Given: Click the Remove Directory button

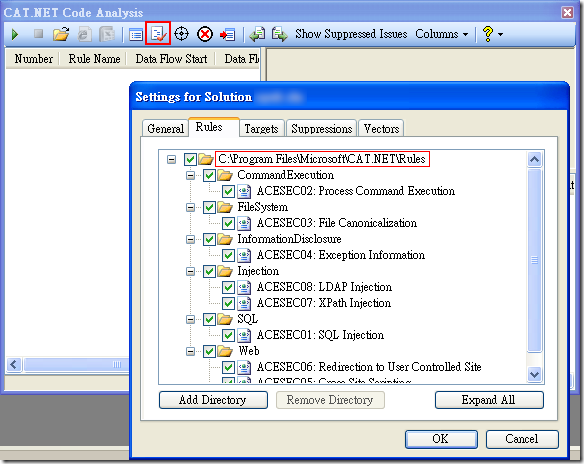Looking at the screenshot, I should (330, 400).
